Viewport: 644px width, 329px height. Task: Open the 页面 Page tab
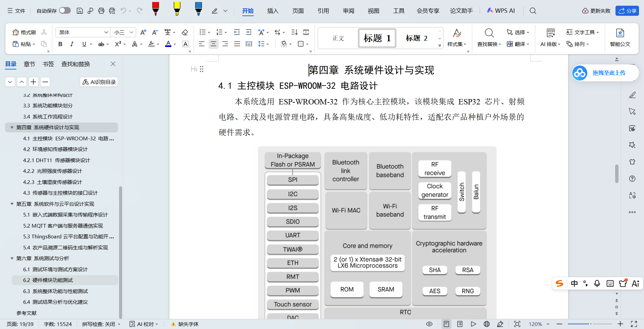298,11
